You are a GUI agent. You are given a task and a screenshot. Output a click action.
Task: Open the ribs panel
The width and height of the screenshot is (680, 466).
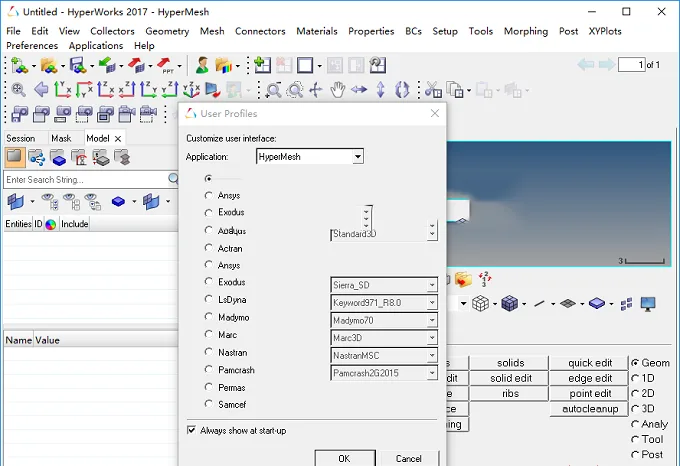[510, 394]
